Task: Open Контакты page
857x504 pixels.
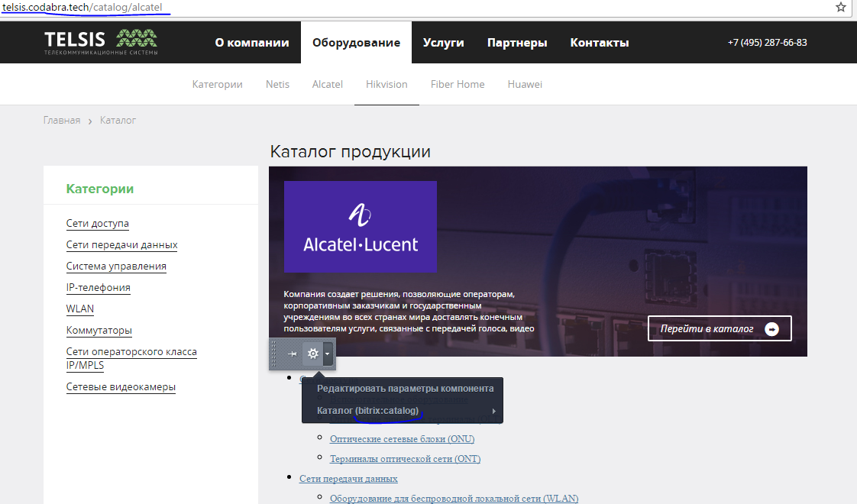Action: [x=600, y=43]
